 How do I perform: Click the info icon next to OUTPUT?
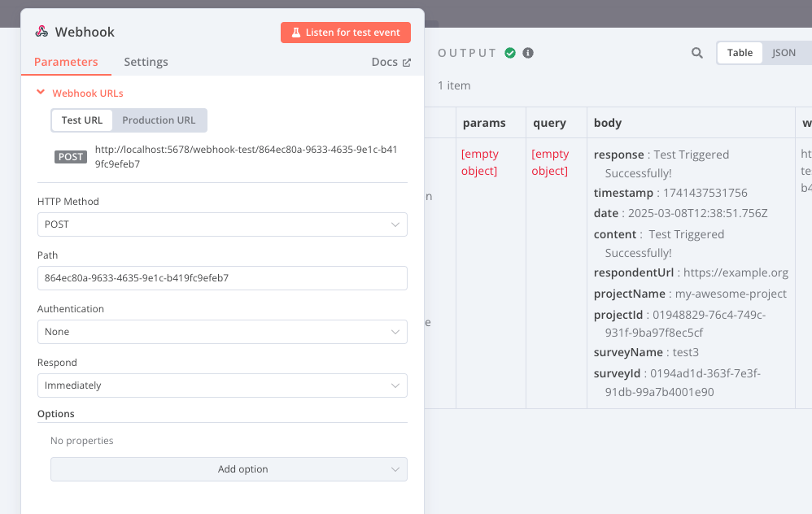tap(528, 52)
